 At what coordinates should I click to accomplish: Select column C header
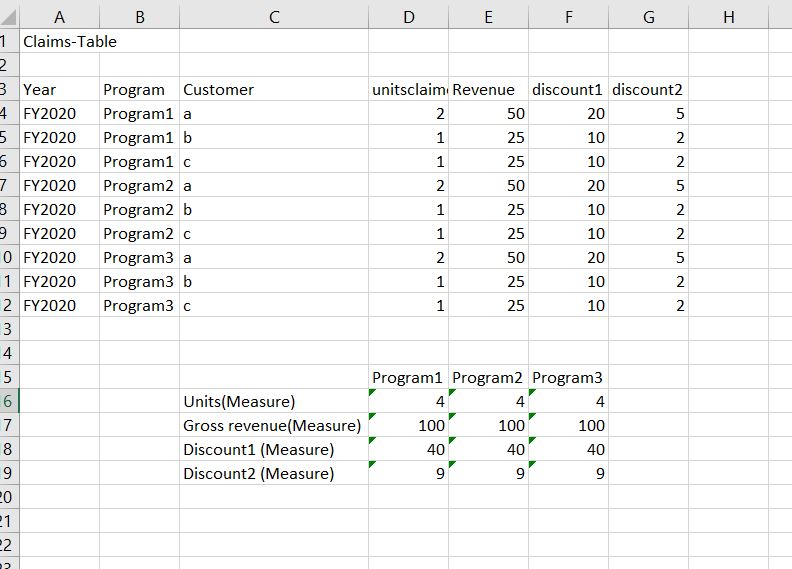[274, 18]
